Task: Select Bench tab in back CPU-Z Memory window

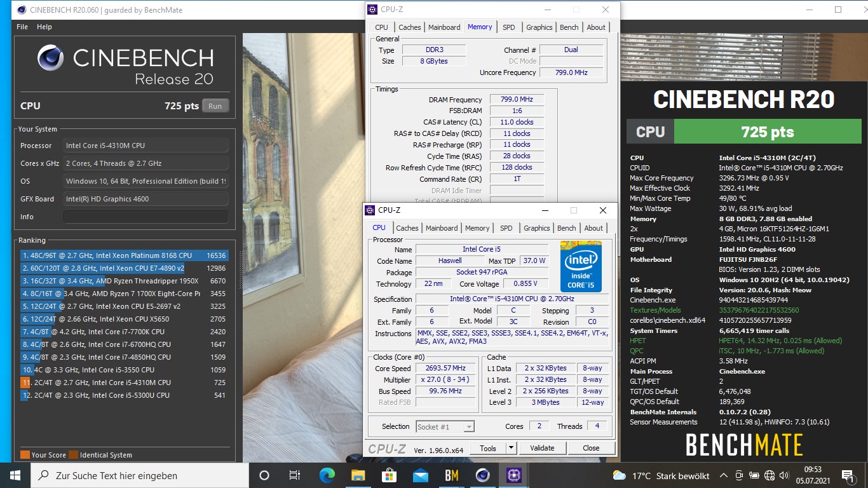Action: [569, 27]
